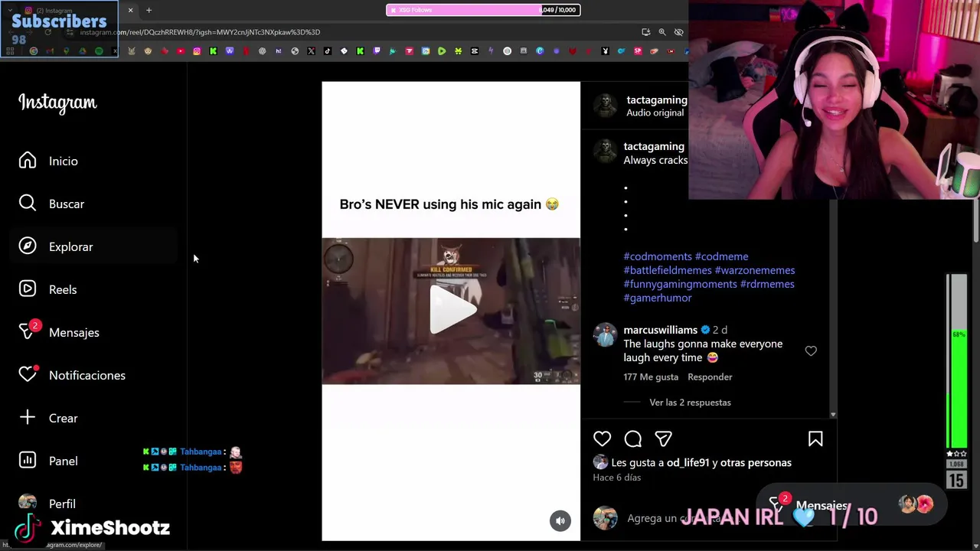Open comment bubble icon under post
The image size is (980, 551).
(633, 439)
